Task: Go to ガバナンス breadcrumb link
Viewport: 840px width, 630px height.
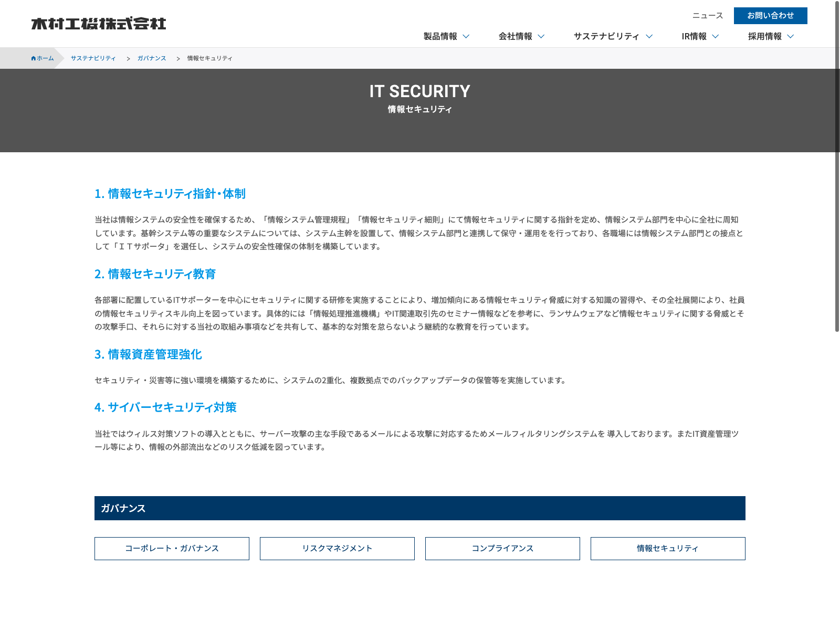Action: 152,58
